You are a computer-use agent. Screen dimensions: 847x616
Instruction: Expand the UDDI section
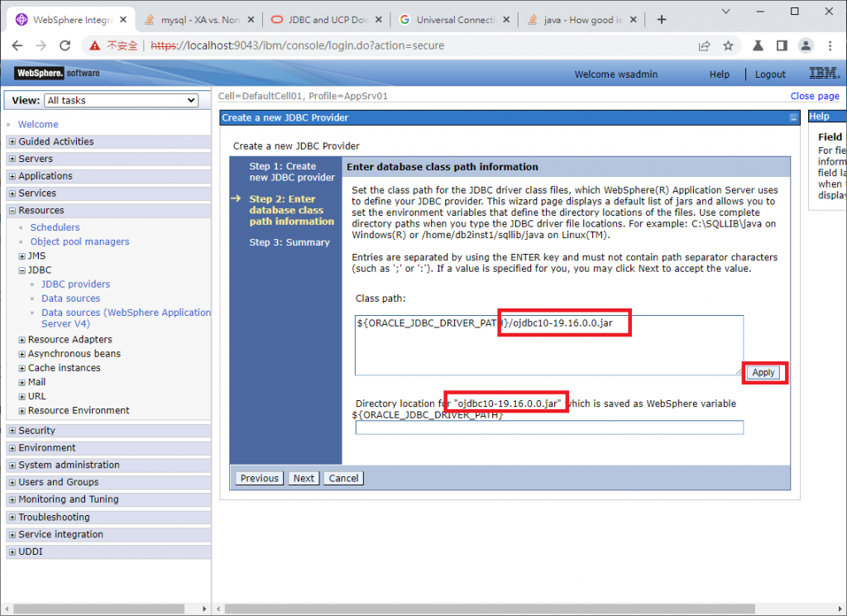12,552
